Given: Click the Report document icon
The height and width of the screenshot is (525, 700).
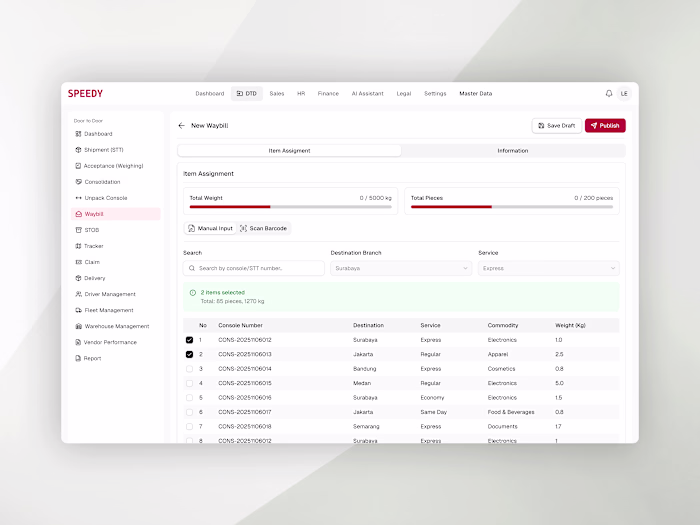Looking at the screenshot, I should (x=79, y=358).
